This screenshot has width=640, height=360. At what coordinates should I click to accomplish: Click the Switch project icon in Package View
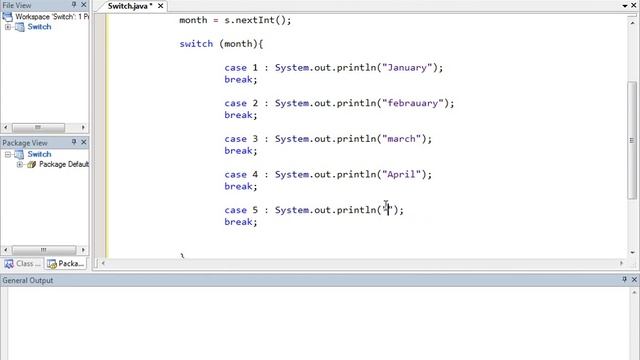[x=20, y=154]
